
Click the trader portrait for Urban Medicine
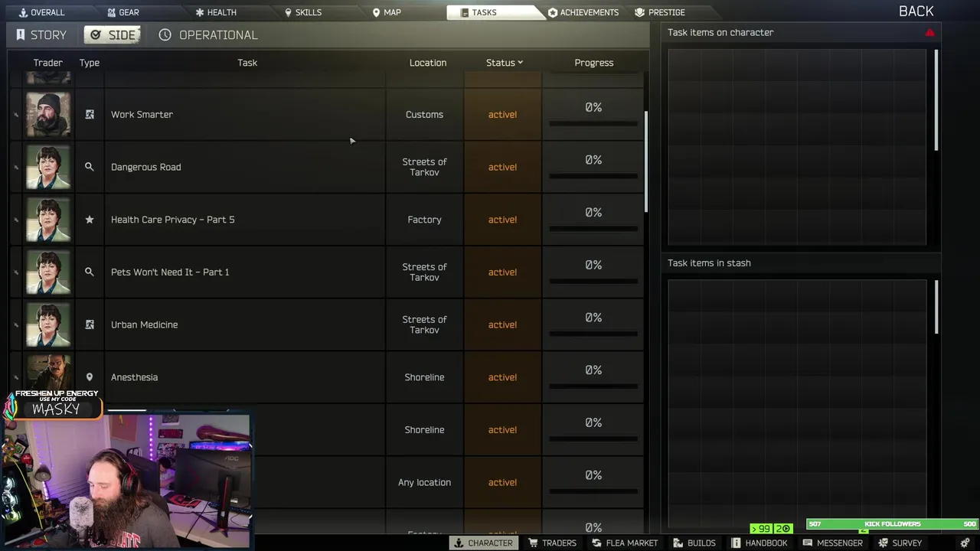coord(48,324)
